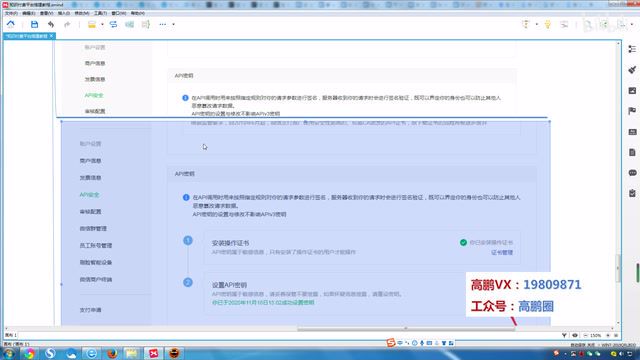Open the second item in the menu bar
This screenshot has height=360, width=640.
(29, 13)
